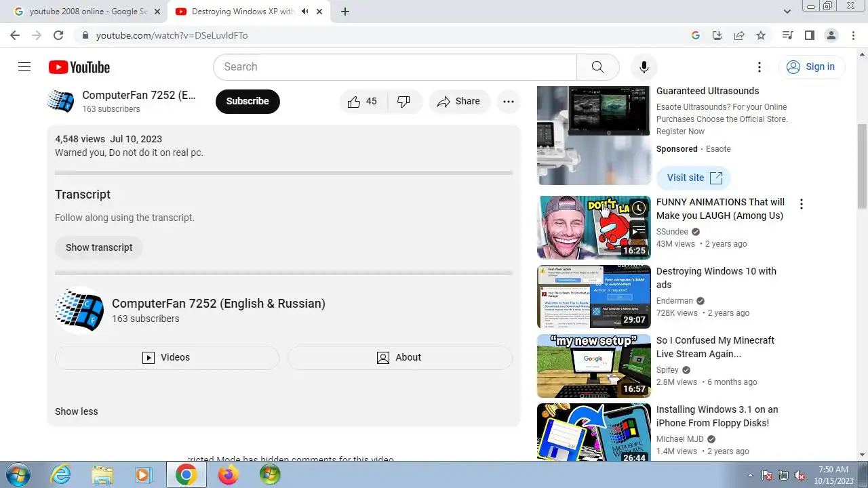This screenshot has width=868, height=488.
Task: Close the youtube 2008 online tab
Action: 157,12
